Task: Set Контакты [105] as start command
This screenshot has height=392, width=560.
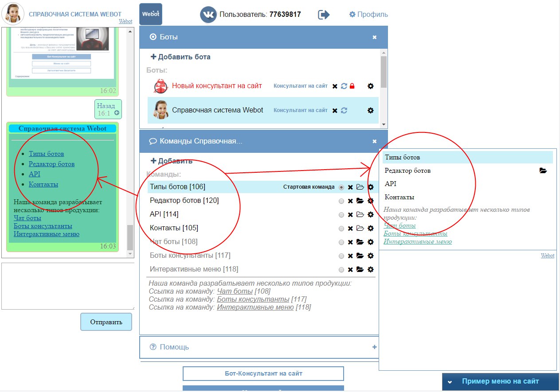Action: (x=341, y=229)
